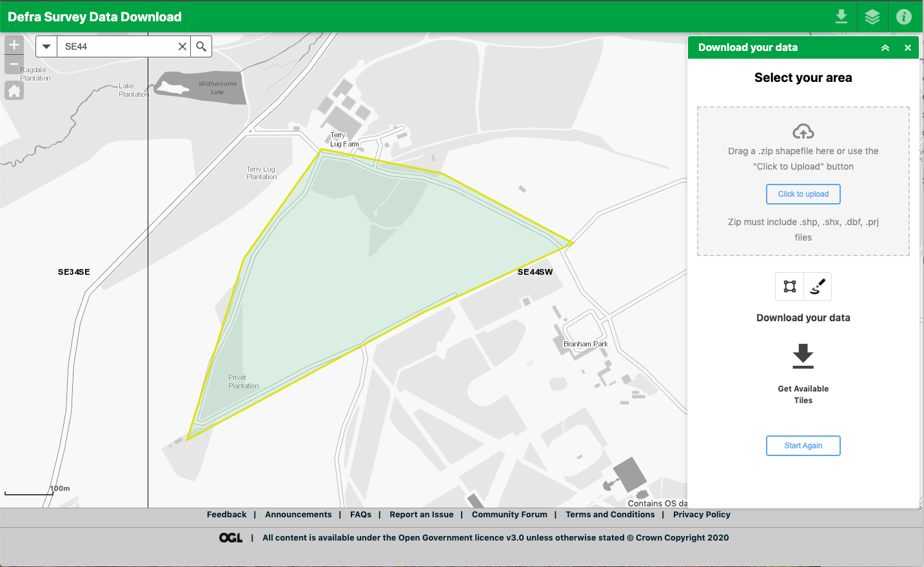Click the 'Get Available Tiles' label
The image size is (924, 567).
(x=803, y=394)
